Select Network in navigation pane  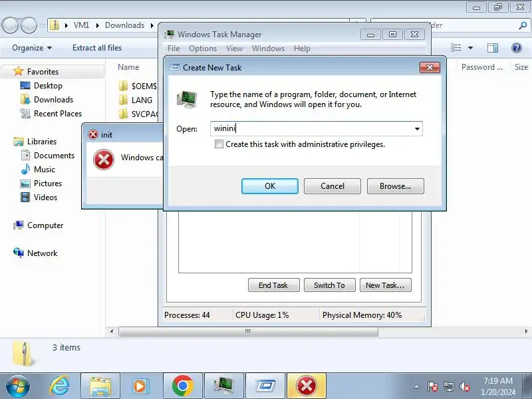(x=42, y=253)
